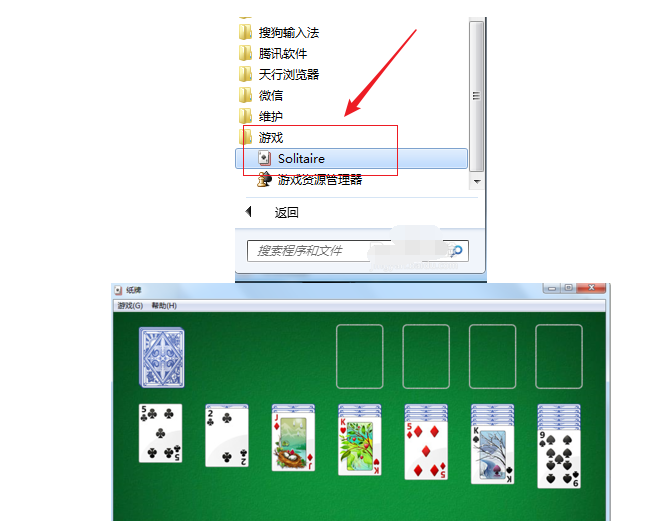Pick the jack of diamonds card
The width and height of the screenshot is (646, 521).
pos(293,442)
